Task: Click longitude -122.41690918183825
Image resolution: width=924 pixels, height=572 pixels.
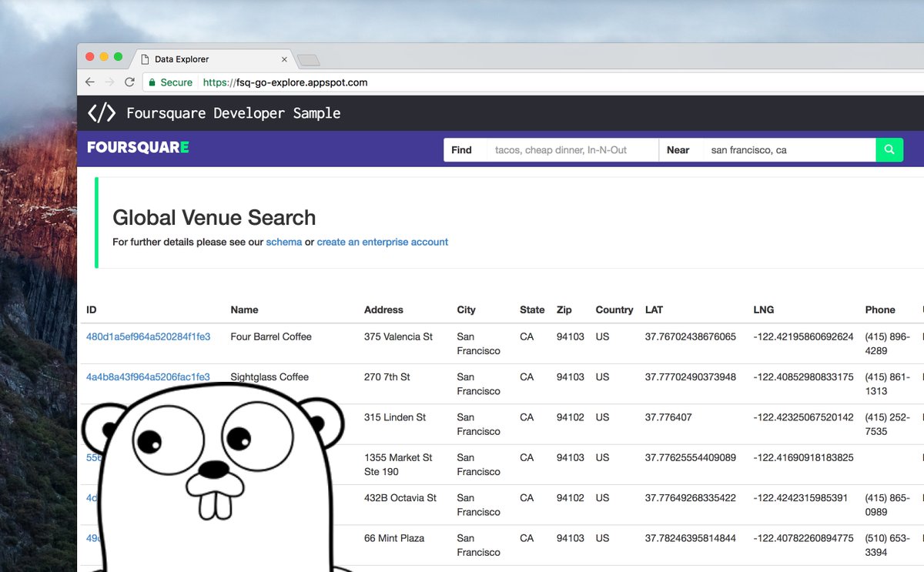Action: click(803, 457)
